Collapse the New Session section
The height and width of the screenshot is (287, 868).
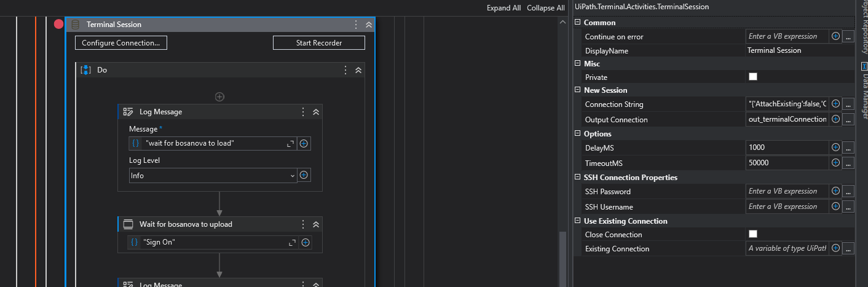pyautogui.click(x=577, y=90)
